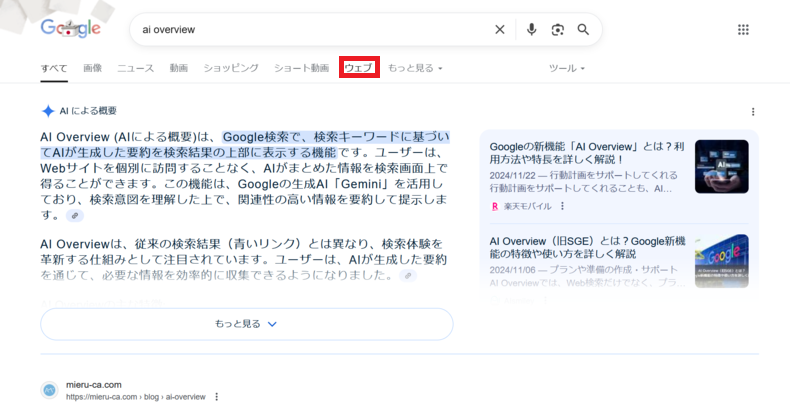
Task: Click the Rakuten article thumbnail image
Action: 721,167
